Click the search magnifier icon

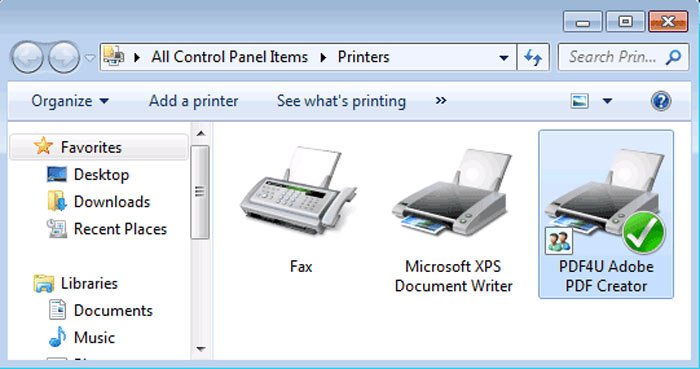(x=673, y=57)
